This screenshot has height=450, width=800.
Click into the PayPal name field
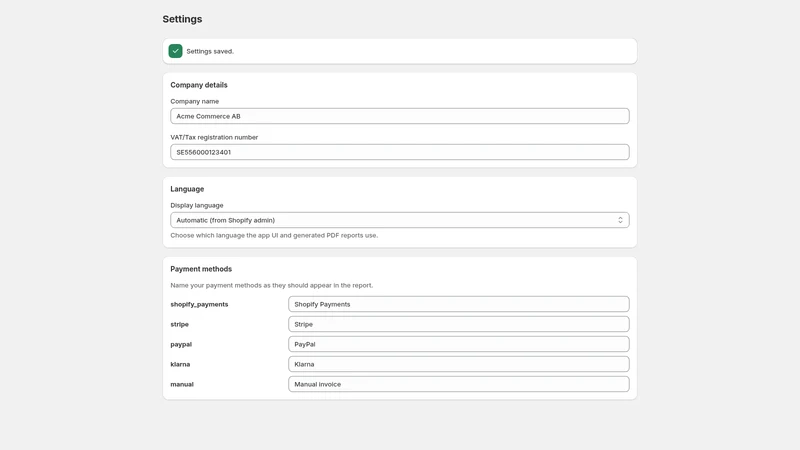459,344
